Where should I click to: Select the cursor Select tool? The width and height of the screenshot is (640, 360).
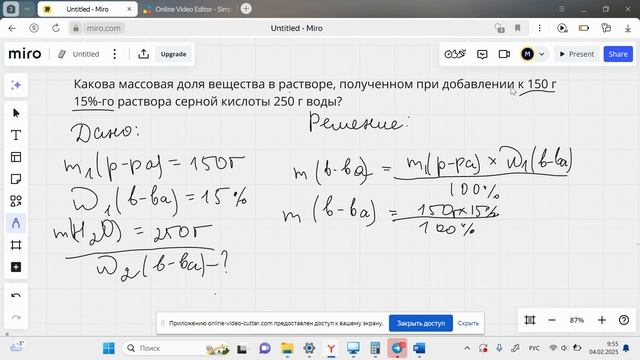coord(16,113)
